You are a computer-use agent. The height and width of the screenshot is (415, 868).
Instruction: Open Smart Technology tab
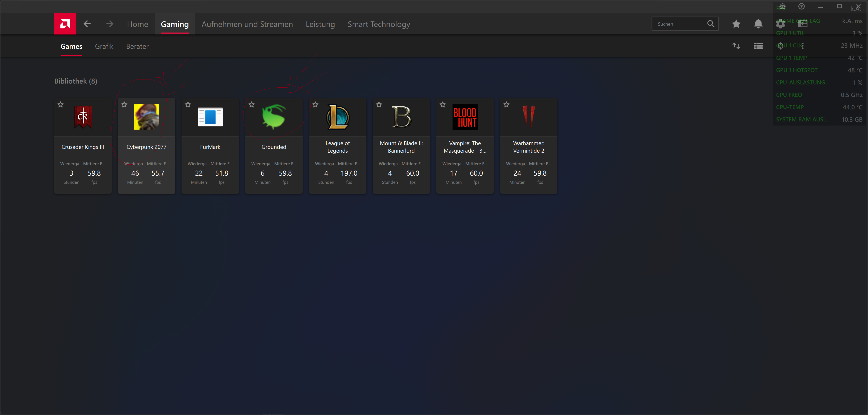379,24
